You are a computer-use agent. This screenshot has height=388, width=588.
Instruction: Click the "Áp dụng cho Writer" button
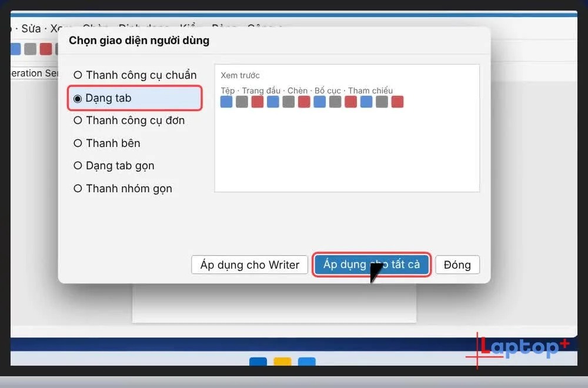(249, 265)
